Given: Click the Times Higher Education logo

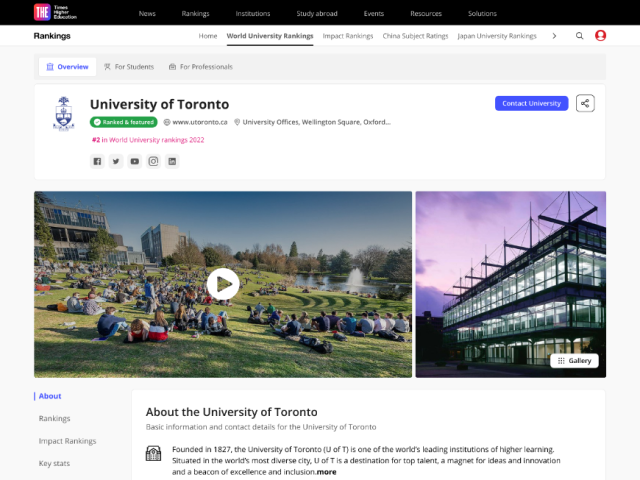Looking at the screenshot, I should 43,13.
